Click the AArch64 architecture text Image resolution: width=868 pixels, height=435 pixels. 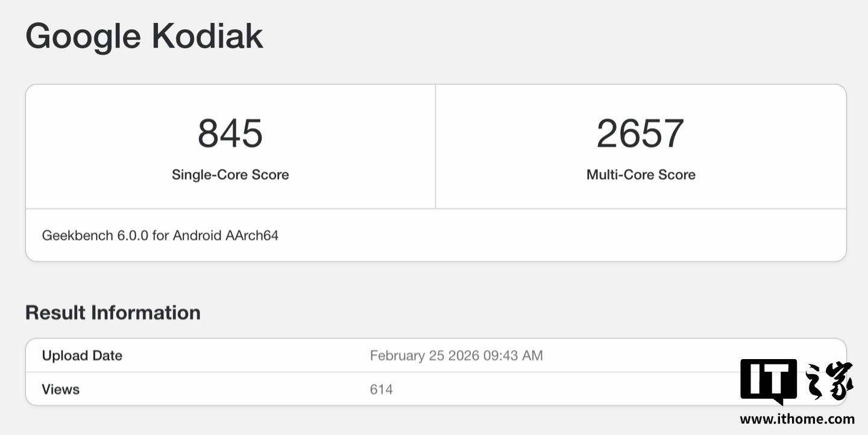click(x=252, y=236)
